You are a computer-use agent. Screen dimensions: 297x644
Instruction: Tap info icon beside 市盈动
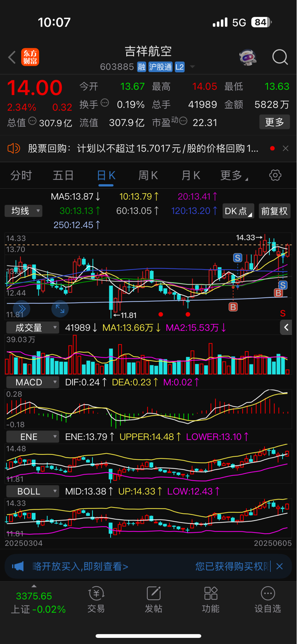click(x=183, y=121)
